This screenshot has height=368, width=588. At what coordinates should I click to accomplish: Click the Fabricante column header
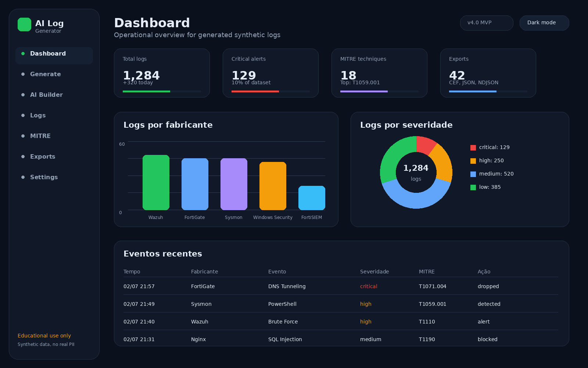coord(204,272)
